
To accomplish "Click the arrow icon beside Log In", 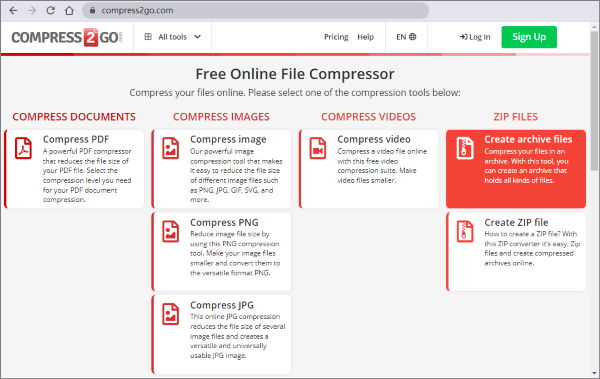I will coord(463,37).
